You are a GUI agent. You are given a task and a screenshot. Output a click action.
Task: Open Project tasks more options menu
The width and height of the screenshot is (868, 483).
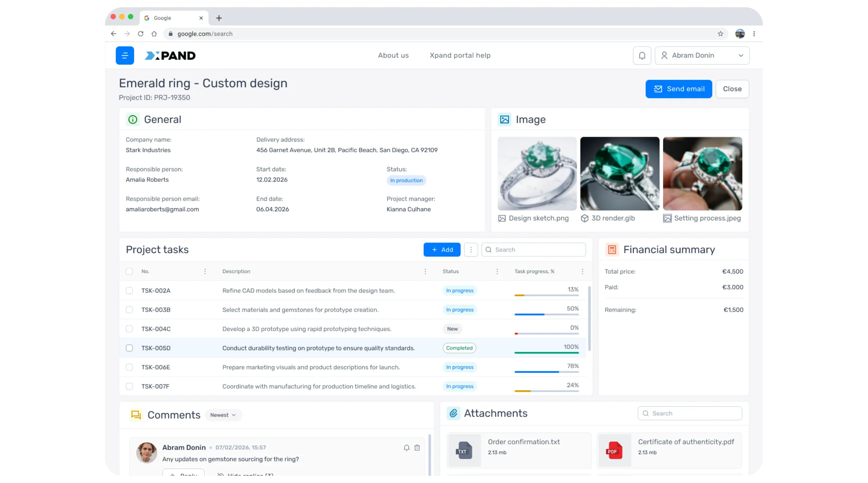[471, 250]
